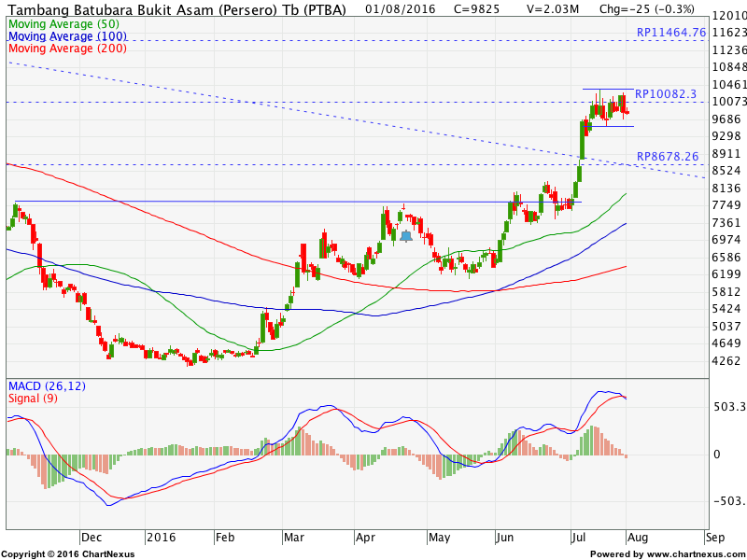The image size is (747, 560).
Task: Select the Moving Average (200) legend label
Action: [x=67, y=49]
